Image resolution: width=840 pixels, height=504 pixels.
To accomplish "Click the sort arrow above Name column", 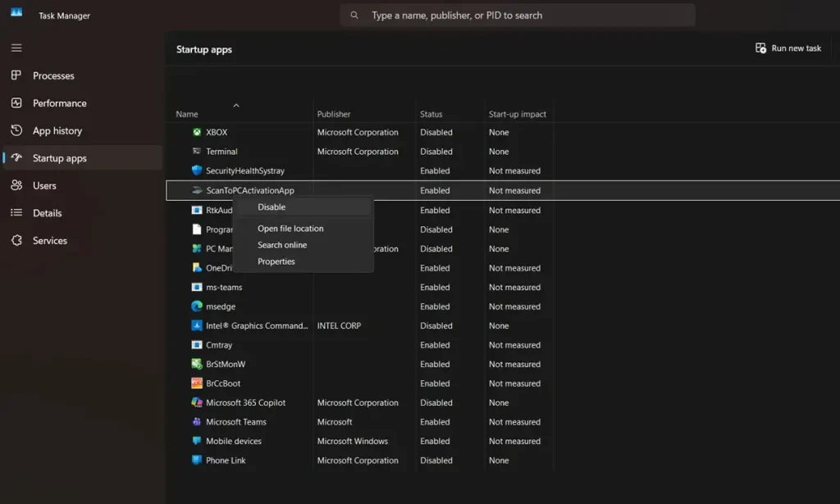I will pos(235,106).
